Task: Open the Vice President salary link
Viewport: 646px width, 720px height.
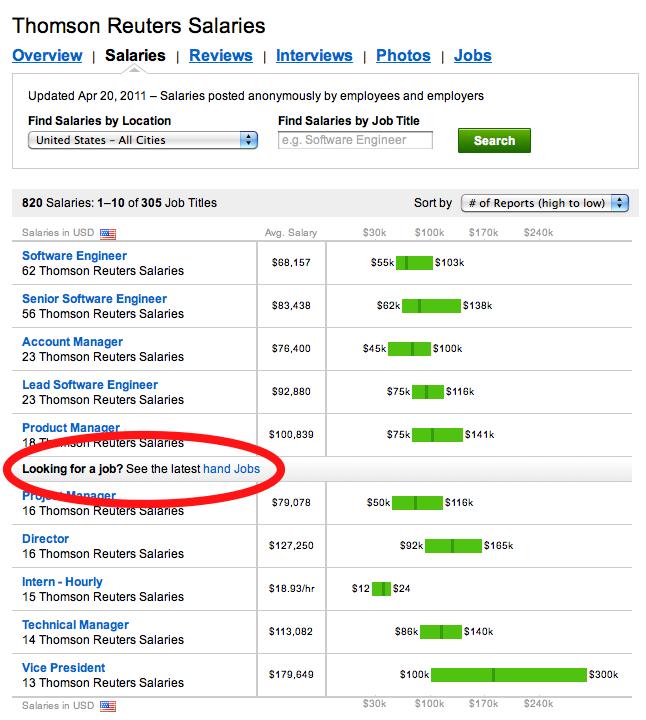Action: (63, 668)
